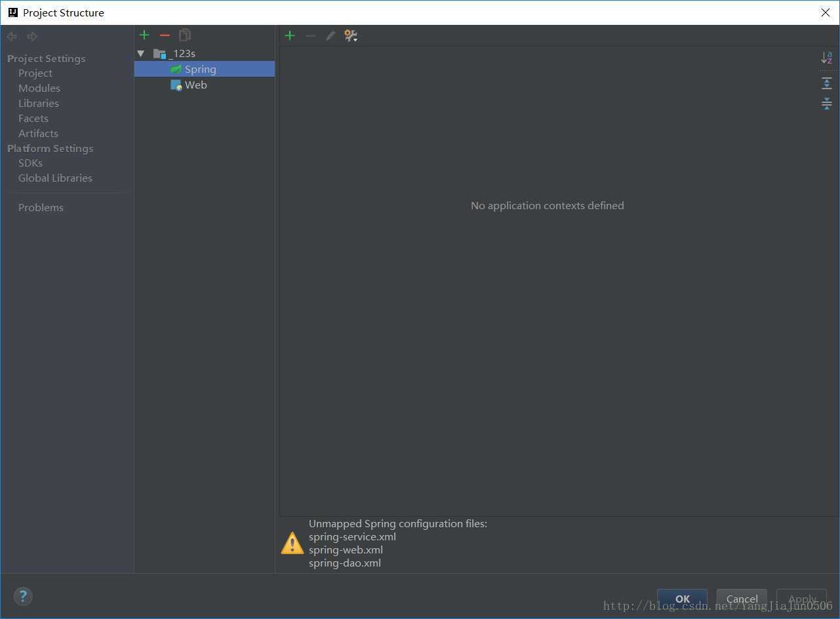Go forward with the right arrow icon

pyautogui.click(x=32, y=37)
